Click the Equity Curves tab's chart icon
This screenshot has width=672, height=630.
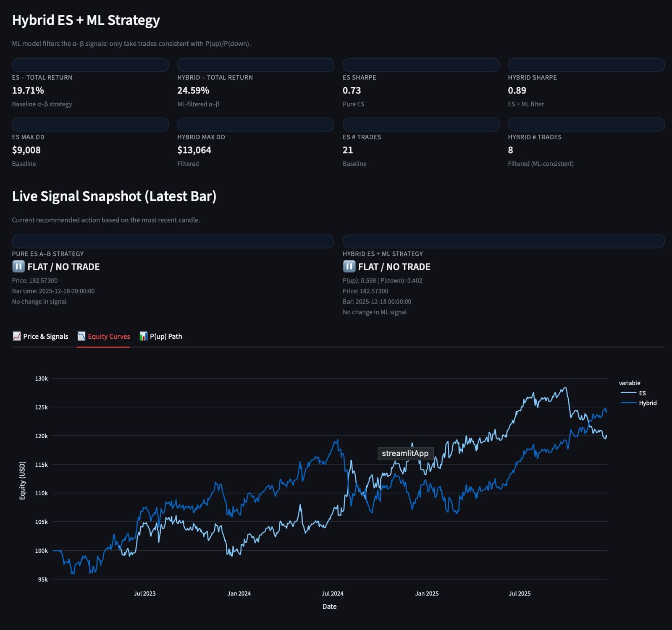81,336
